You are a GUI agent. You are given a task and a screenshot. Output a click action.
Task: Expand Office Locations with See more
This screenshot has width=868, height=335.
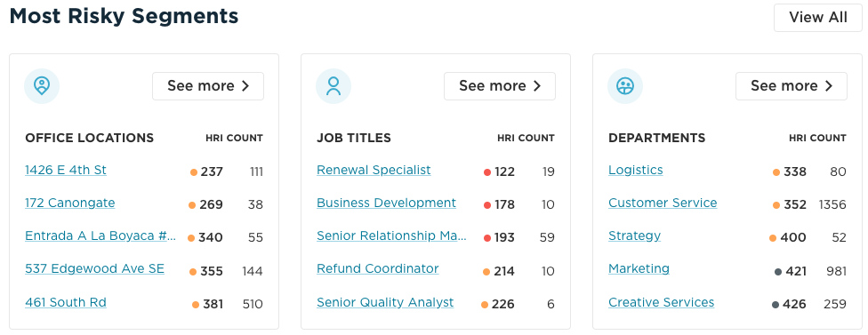(208, 86)
